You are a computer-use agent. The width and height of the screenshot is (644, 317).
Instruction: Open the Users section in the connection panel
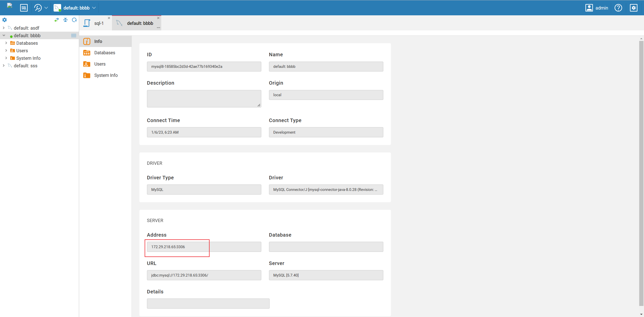click(x=100, y=64)
